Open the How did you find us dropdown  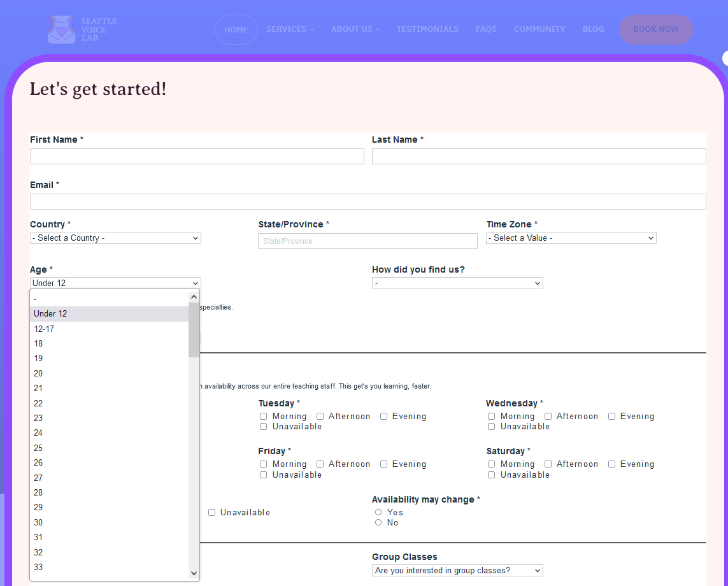click(457, 283)
